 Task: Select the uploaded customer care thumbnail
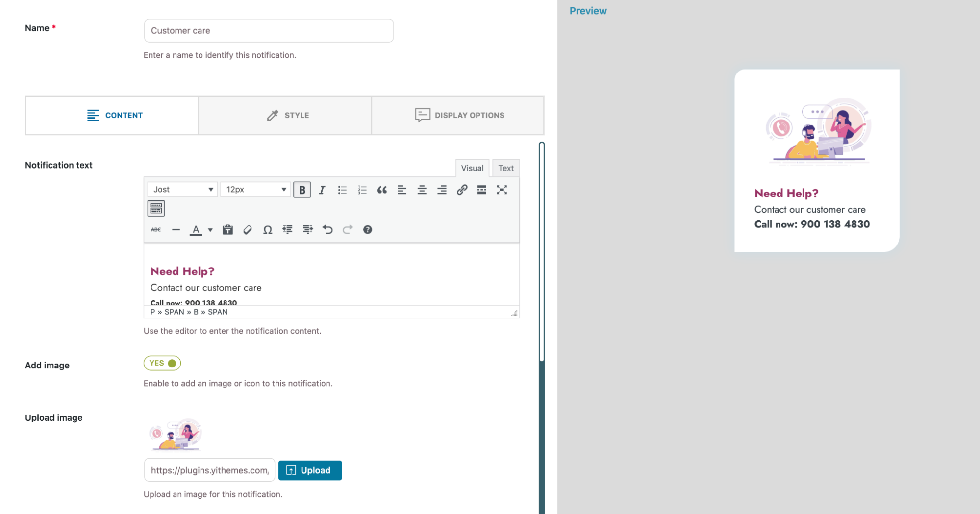[176, 435]
